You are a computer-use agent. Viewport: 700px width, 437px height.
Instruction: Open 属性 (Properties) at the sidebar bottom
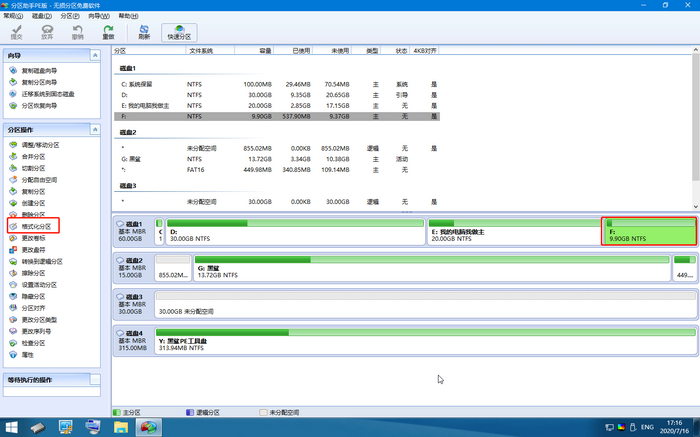click(x=28, y=354)
